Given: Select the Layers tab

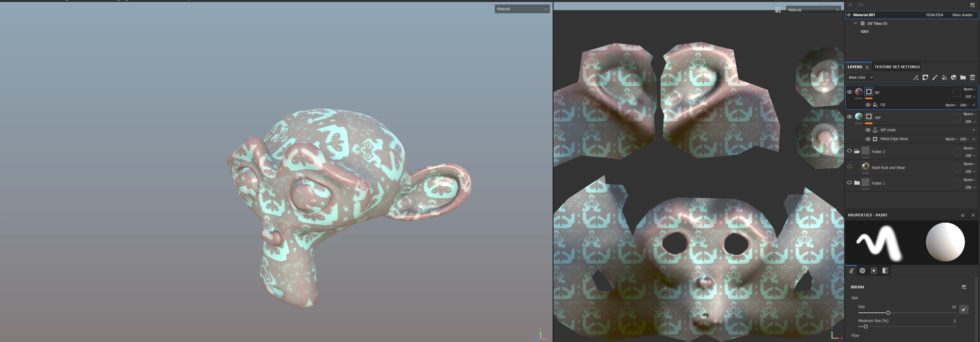Looking at the screenshot, I should [x=854, y=67].
